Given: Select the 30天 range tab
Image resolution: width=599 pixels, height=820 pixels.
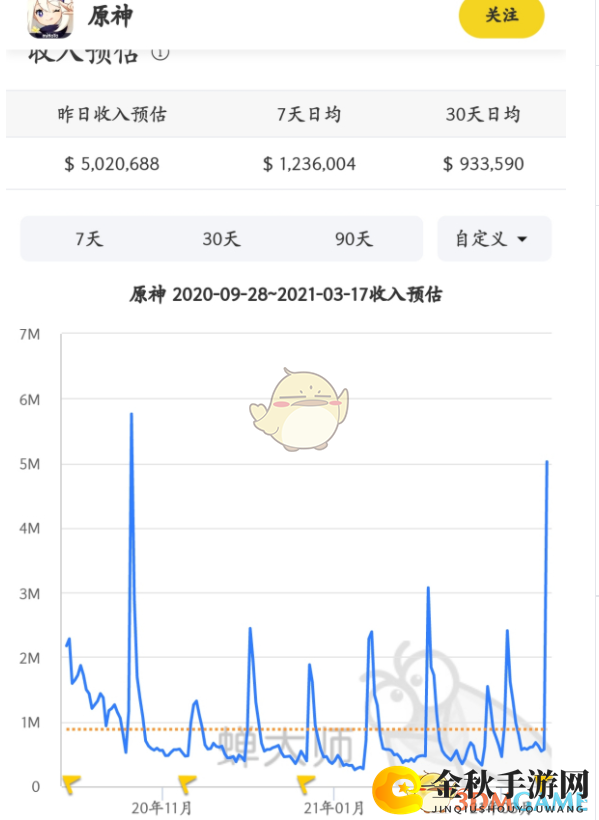Looking at the screenshot, I should click(221, 239).
